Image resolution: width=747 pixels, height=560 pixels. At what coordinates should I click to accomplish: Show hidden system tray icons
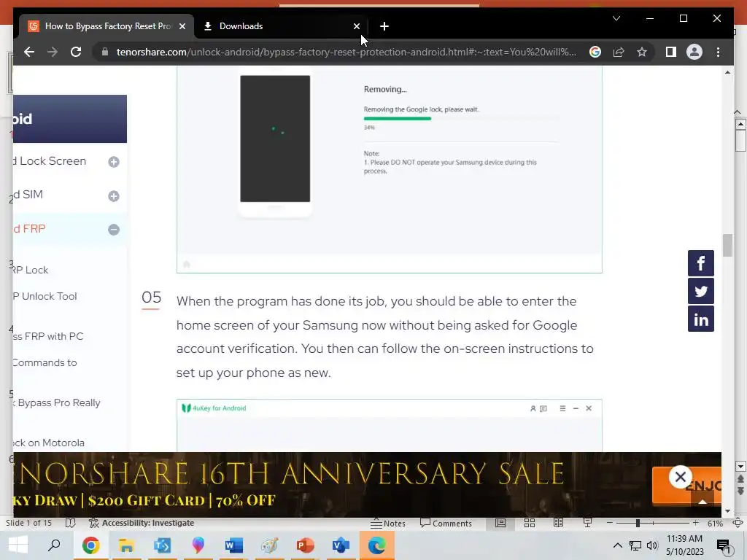pyautogui.click(x=617, y=545)
